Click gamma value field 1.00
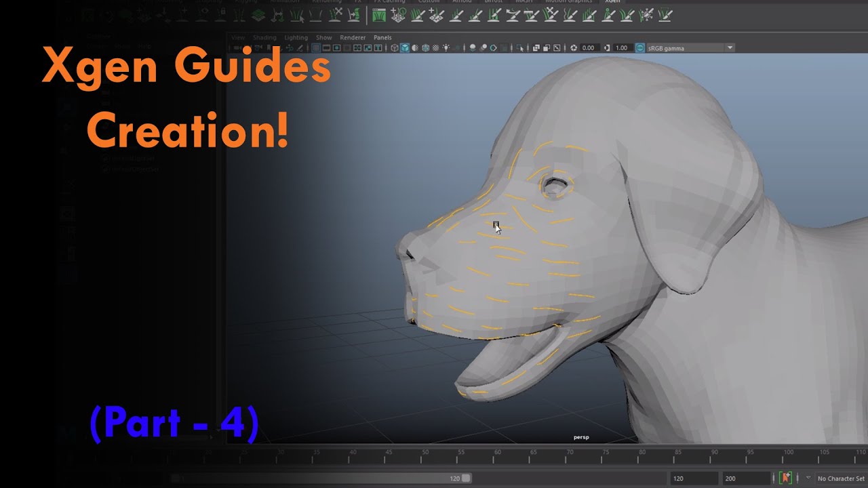The width and height of the screenshot is (868, 488). pos(623,48)
